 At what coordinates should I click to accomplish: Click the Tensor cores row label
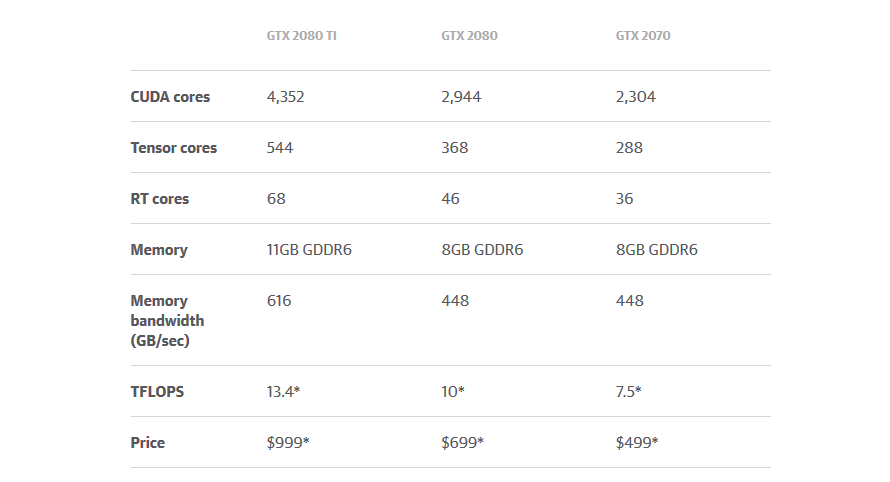point(174,148)
